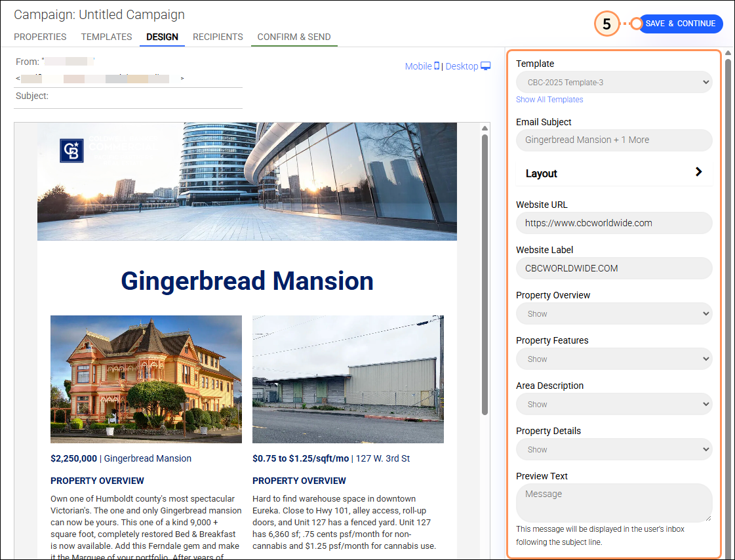Click the Gingerbread Mansion house photo

point(146,379)
